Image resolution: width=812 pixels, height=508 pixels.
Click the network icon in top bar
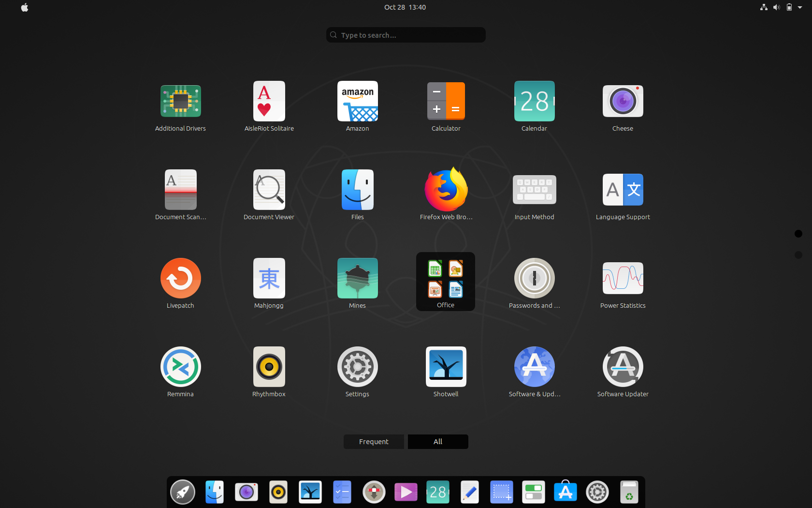764,7
